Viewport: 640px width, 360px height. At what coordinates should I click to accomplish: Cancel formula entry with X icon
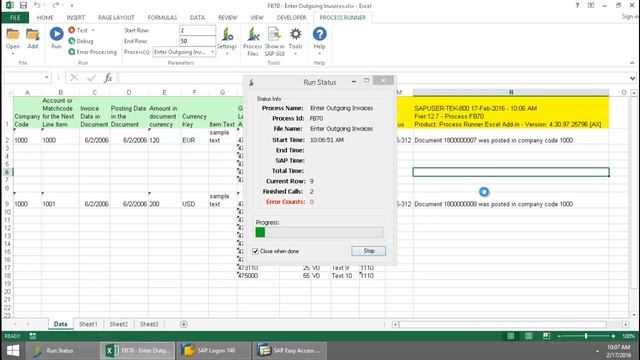click(74, 78)
